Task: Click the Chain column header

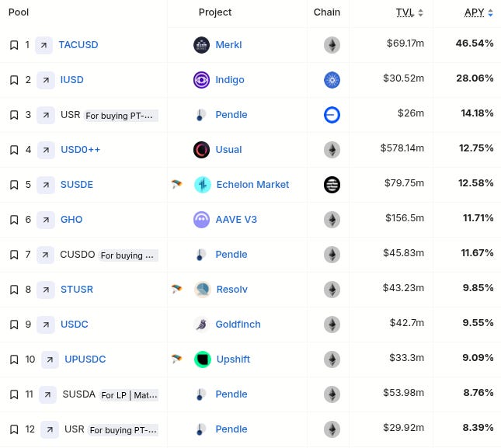Action: pyautogui.click(x=327, y=12)
